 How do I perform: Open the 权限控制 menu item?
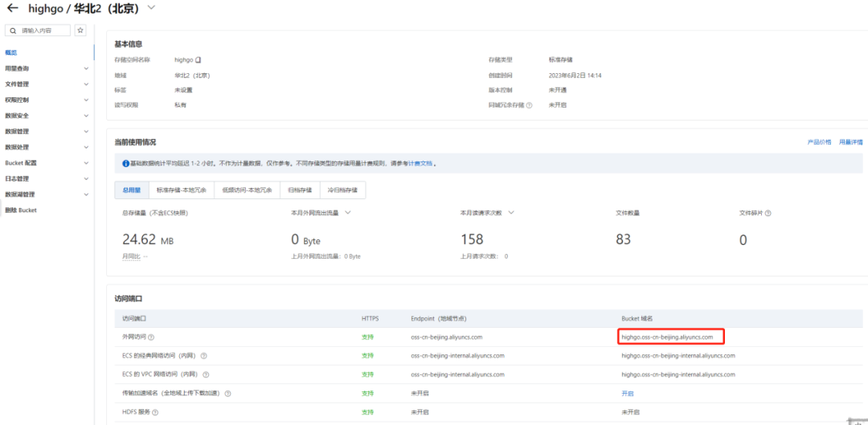(17, 100)
